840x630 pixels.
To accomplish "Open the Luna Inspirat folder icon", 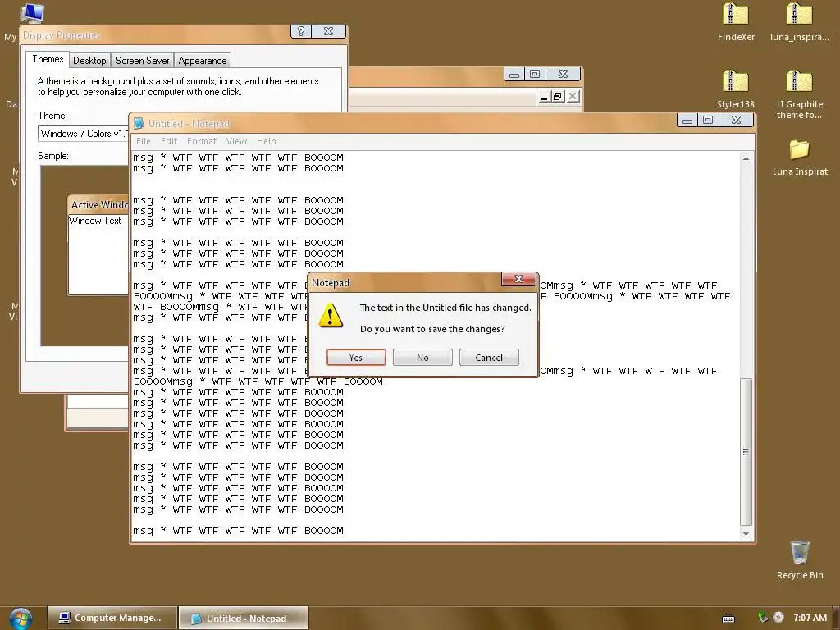I will tap(800, 158).
